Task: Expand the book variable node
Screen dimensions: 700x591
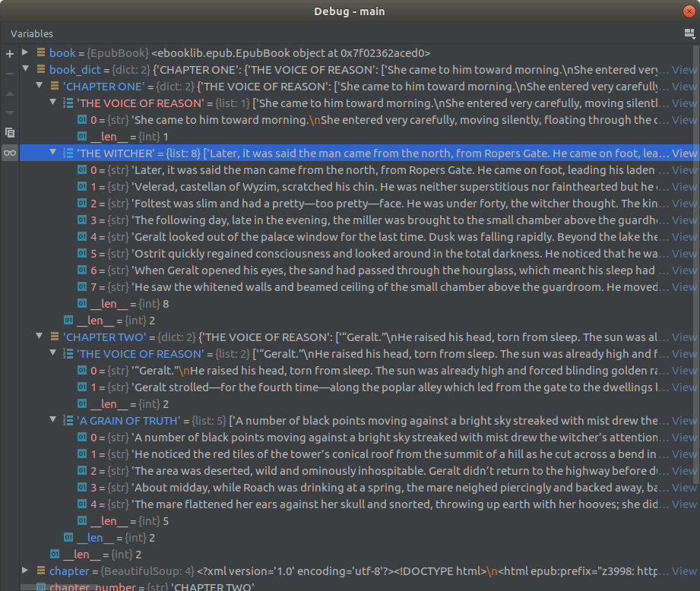Action: pyautogui.click(x=25, y=52)
